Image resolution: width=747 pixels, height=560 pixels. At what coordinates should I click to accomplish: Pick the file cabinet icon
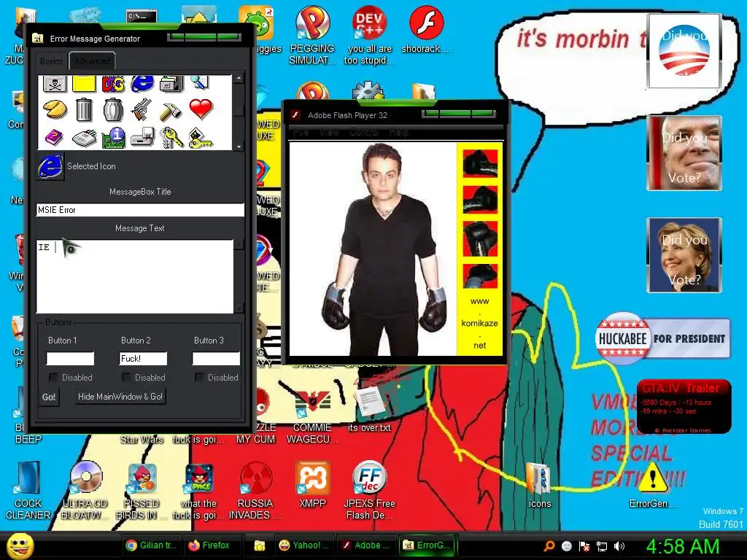[171, 85]
